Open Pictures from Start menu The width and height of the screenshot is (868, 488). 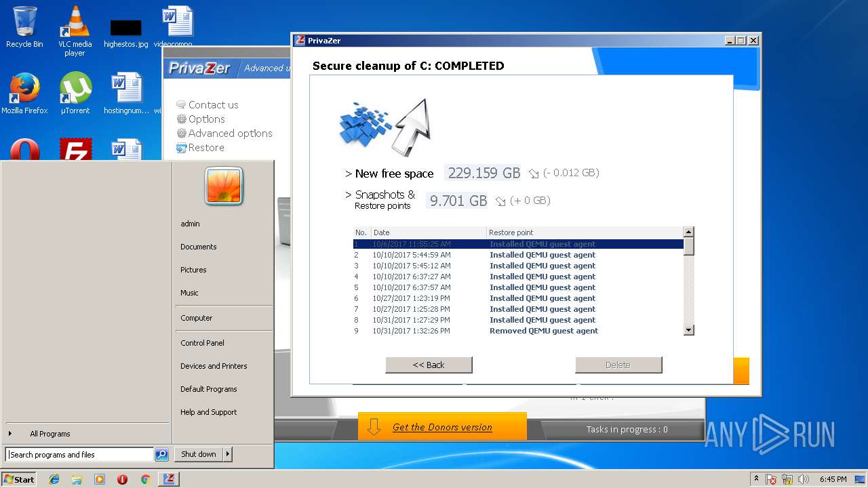pyautogui.click(x=193, y=270)
